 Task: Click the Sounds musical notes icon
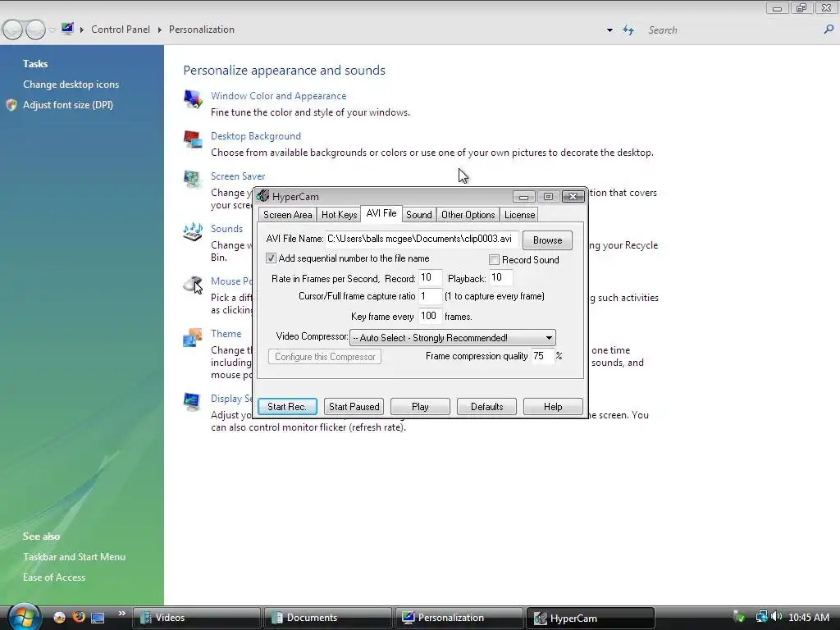tap(193, 232)
